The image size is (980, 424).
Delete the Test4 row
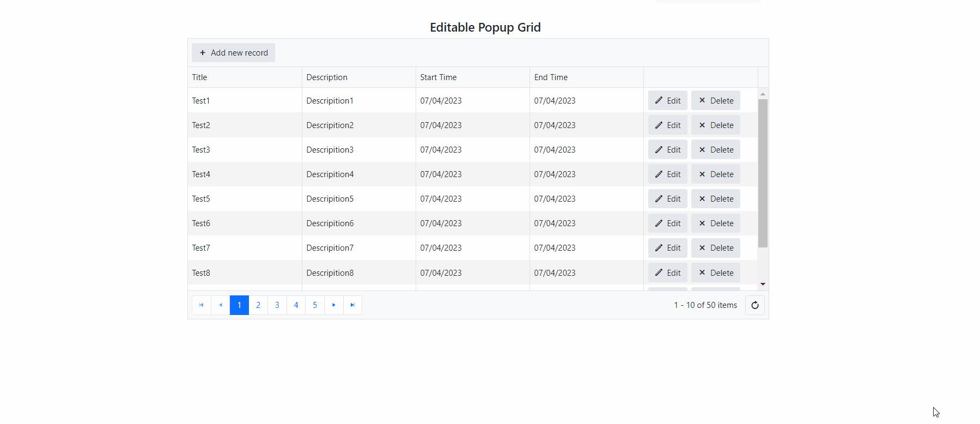[716, 174]
